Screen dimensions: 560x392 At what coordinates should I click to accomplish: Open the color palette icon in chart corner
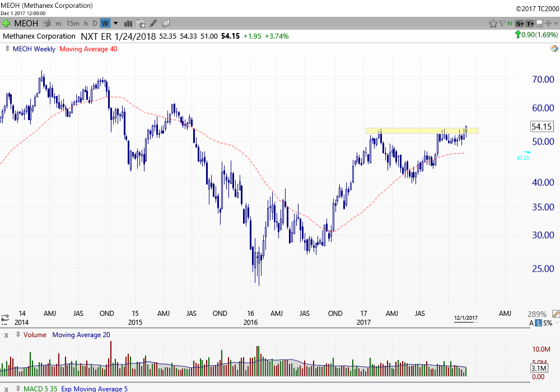554,49
